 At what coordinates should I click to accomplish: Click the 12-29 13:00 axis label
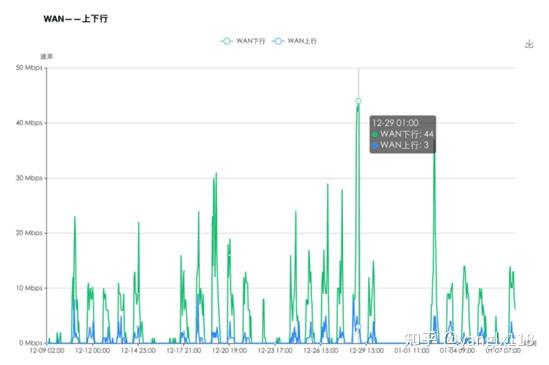366,350
